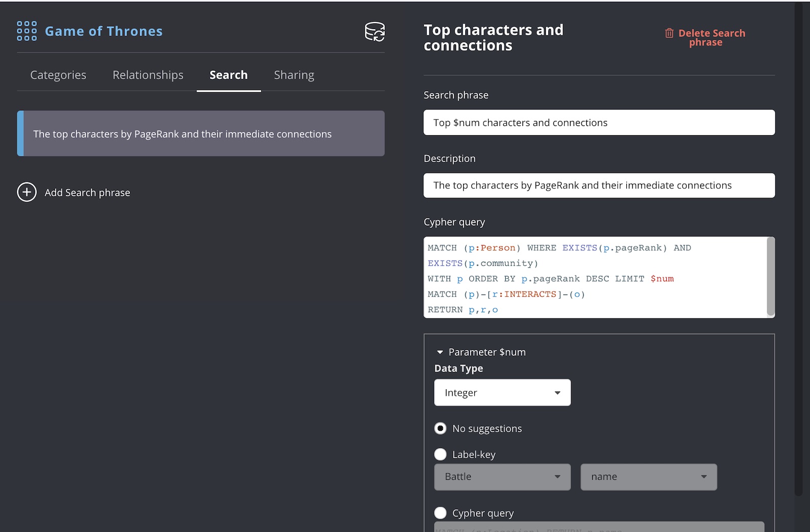
Task: Click the Top characters and connections heading
Action: tap(494, 37)
